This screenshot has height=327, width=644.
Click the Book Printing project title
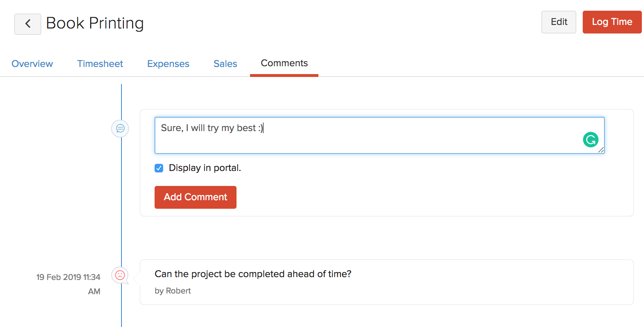(95, 23)
